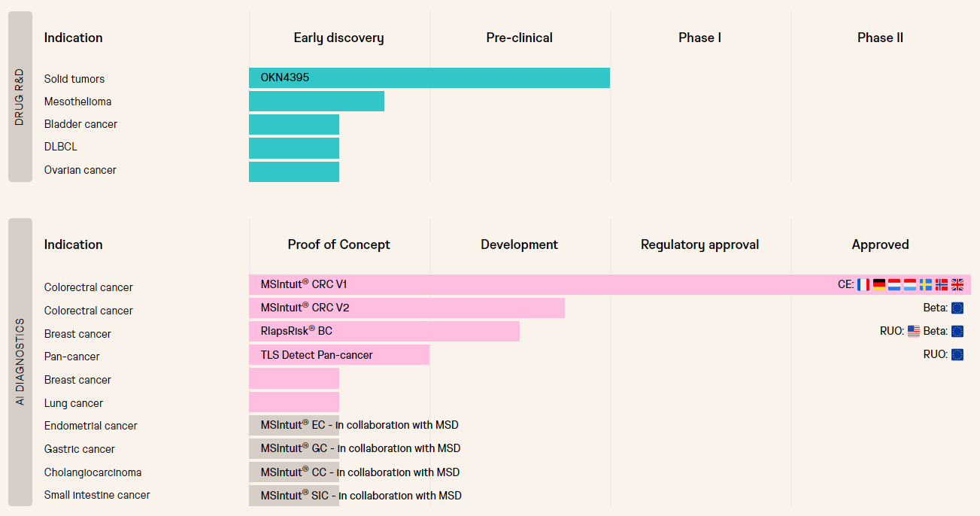Click the Mesothelioma indication label
Screen dimensions: 980x516
pyautogui.click(x=78, y=102)
